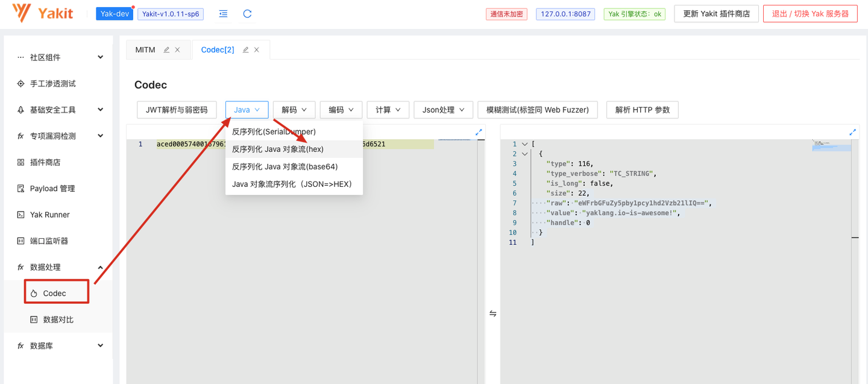Click the 数据对比 icon

pos(34,319)
